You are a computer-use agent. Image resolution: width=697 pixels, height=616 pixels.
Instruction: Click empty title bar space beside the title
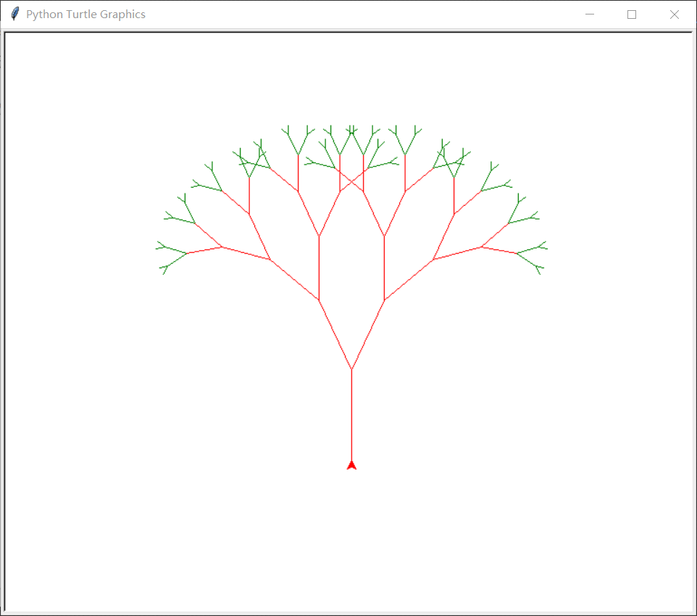(x=356, y=14)
